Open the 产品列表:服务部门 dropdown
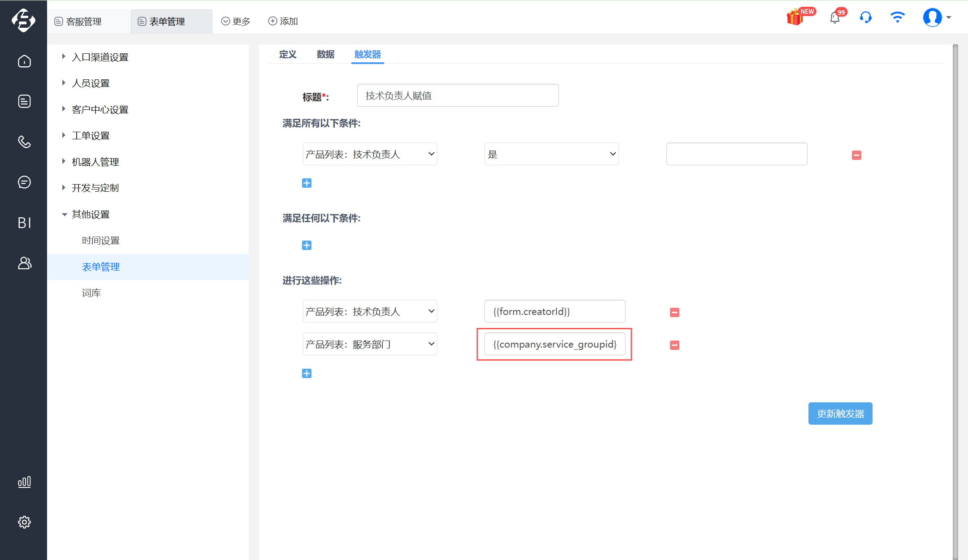 pos(370,344)
